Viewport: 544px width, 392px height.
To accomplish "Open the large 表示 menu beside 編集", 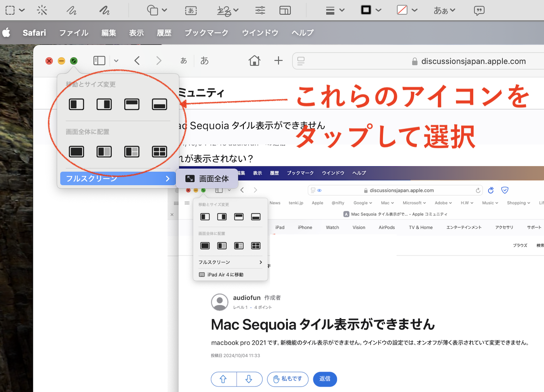I will click(137, 33).
